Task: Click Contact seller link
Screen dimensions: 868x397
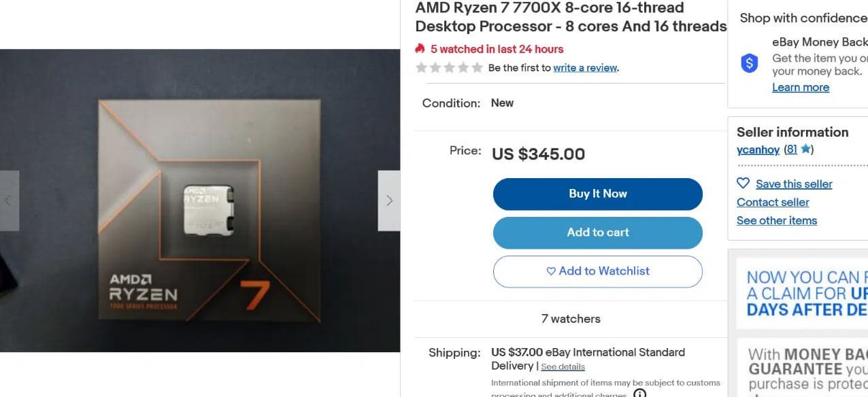Action: [x=773, y=203]
